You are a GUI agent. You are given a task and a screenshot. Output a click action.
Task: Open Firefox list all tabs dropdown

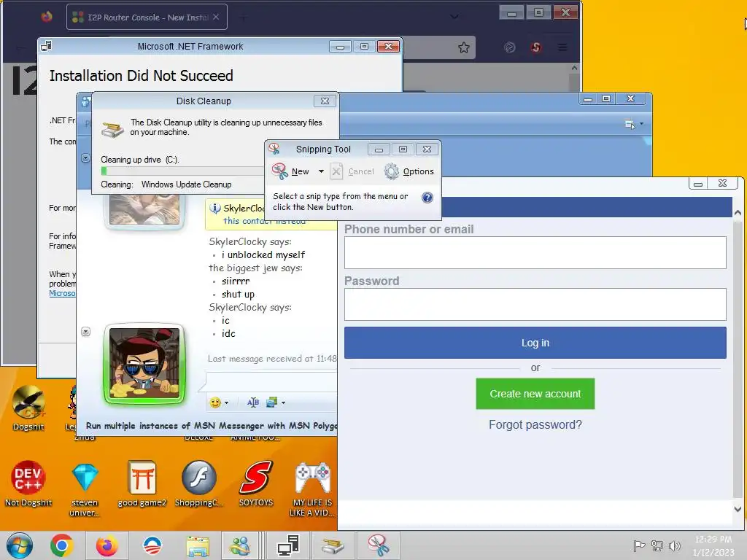point(454,17)
